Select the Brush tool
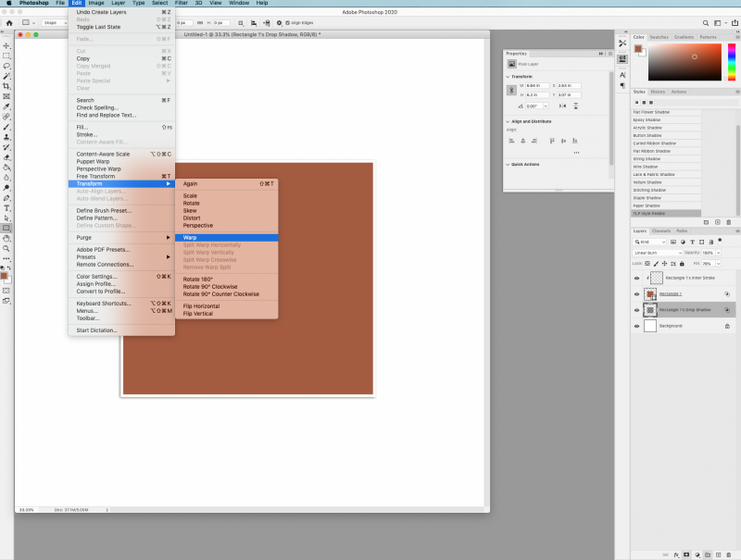741x560 pixels. 6,127
